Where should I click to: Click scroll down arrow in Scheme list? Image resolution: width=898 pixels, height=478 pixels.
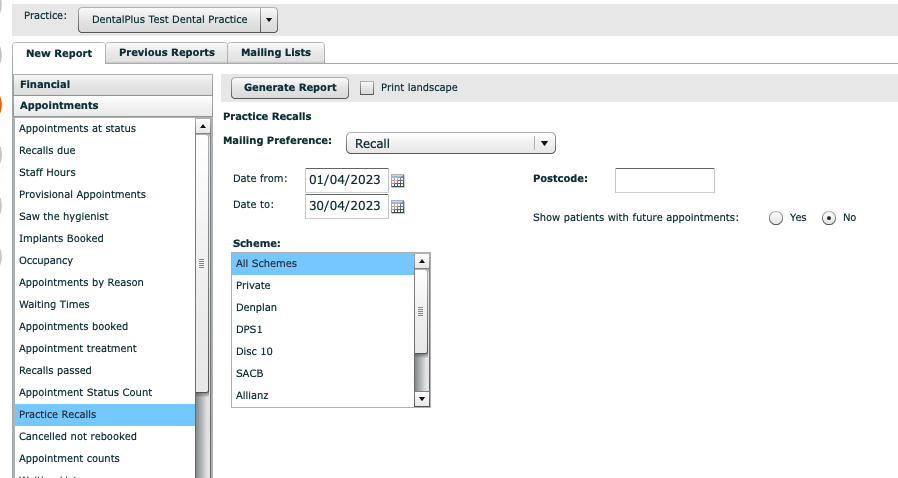point(422,399)
